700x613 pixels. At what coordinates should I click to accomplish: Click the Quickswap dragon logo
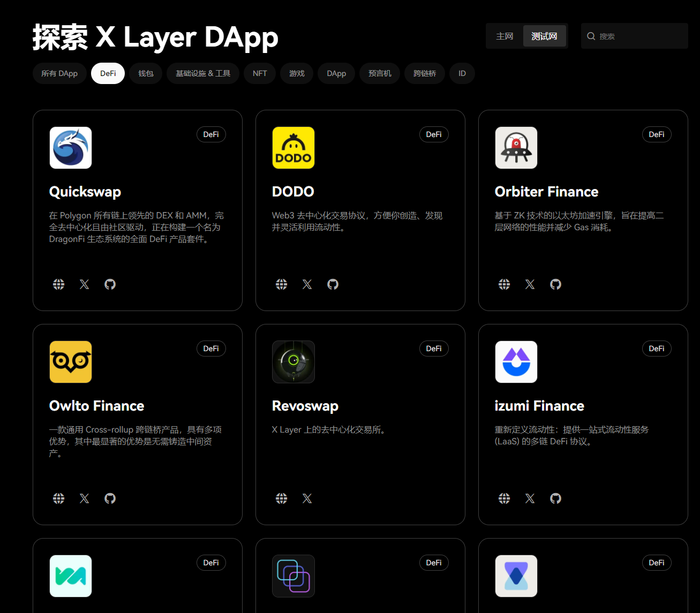tap(71, 148)
